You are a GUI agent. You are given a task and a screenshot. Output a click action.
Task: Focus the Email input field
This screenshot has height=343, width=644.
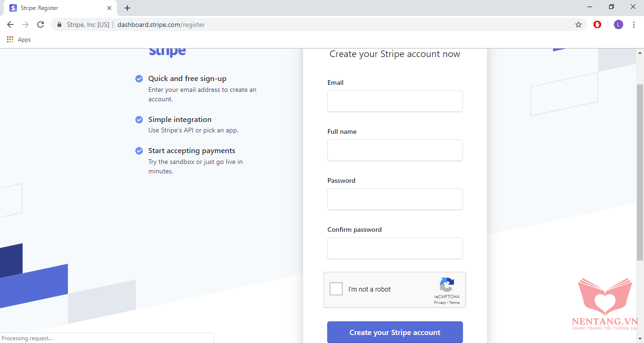tap(395, 101)
